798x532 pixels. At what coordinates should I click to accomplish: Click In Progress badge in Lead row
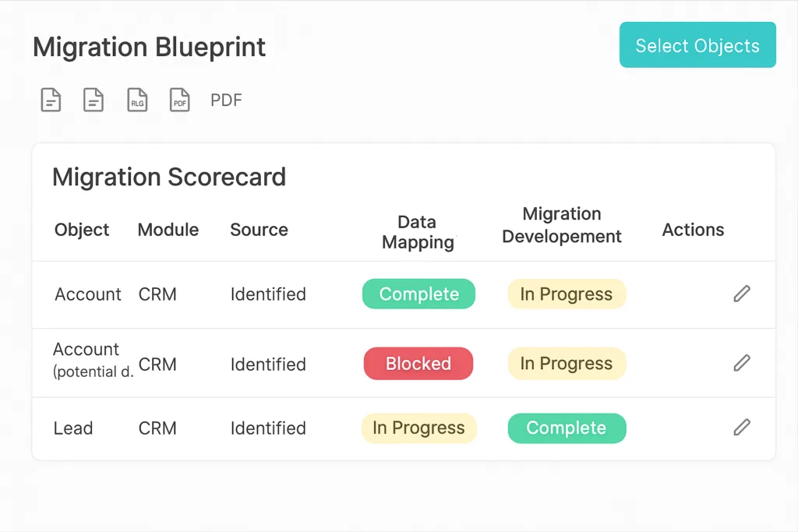(x=418, y=428)
